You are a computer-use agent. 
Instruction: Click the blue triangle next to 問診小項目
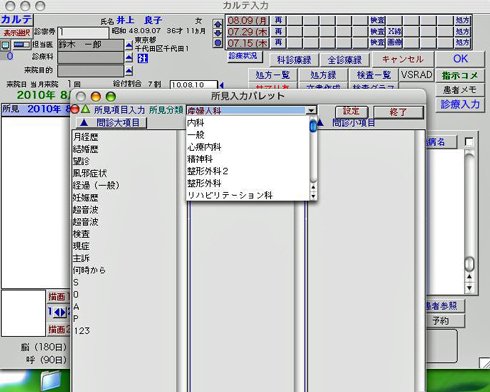320,123
